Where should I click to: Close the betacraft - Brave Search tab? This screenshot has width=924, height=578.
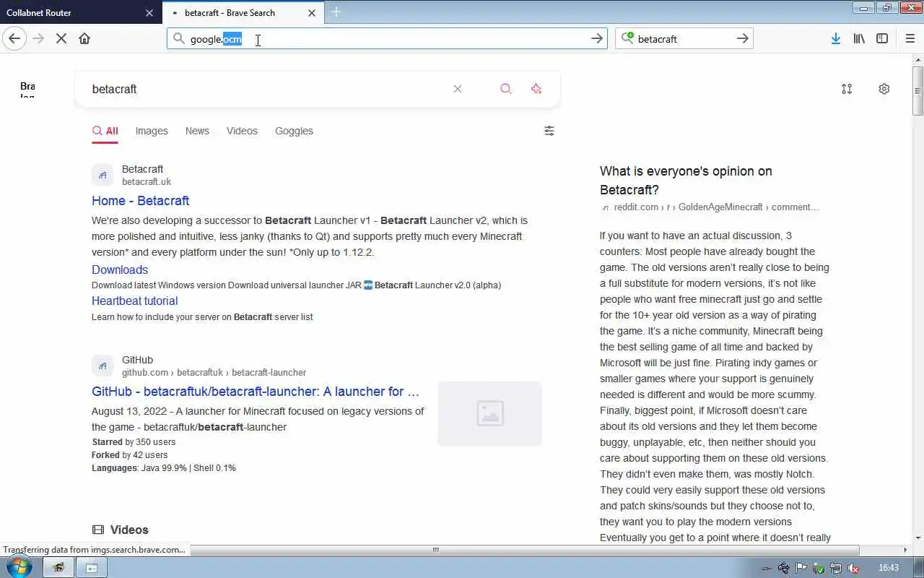[x=312, y=12]
